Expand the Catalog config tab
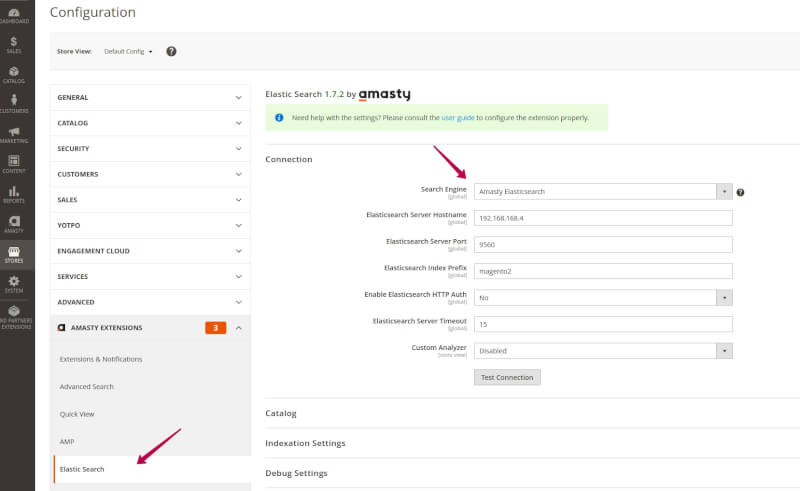 [150, 123]
